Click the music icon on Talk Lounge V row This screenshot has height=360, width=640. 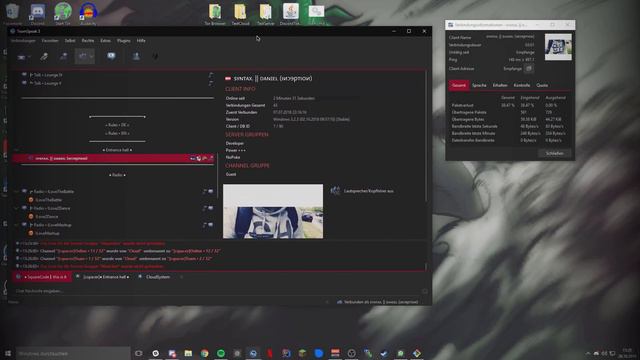point(211,83)
